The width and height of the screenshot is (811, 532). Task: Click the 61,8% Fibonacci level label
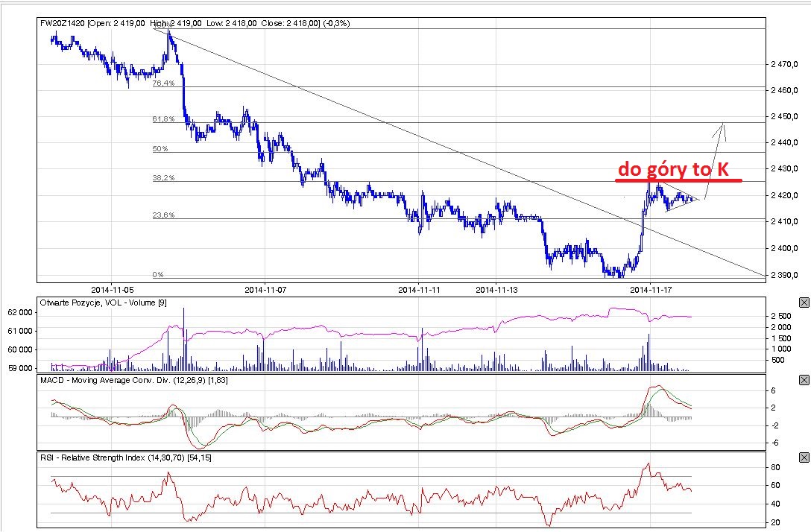coord(163,118)
